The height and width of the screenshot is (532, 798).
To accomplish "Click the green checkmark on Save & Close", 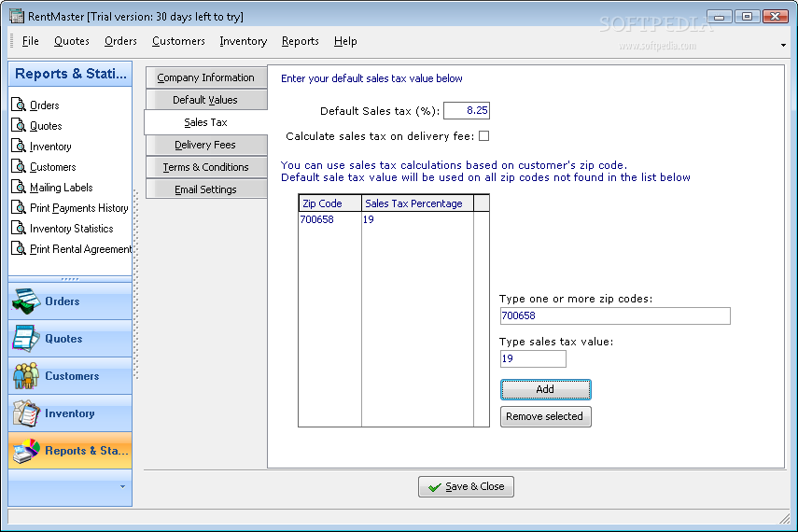I will click(x=435, y=487).
